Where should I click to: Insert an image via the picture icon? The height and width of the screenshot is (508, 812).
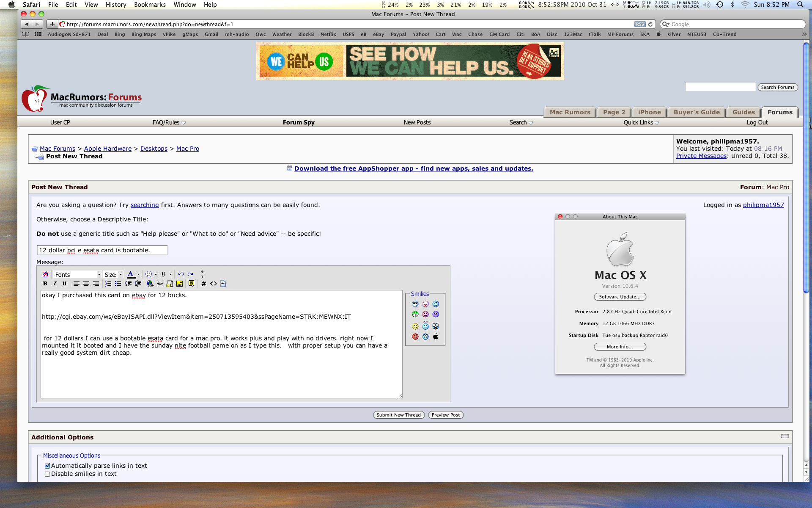pyautogui.click(x=180, y=284)
